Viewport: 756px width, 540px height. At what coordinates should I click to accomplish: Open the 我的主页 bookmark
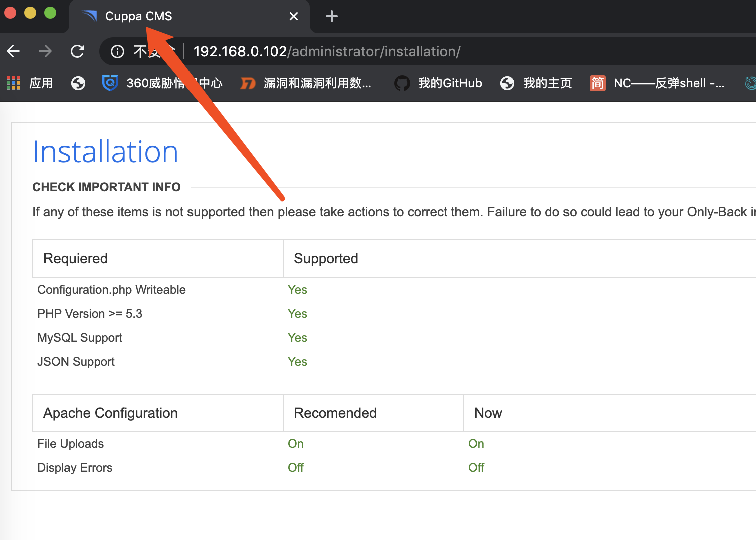536,83
